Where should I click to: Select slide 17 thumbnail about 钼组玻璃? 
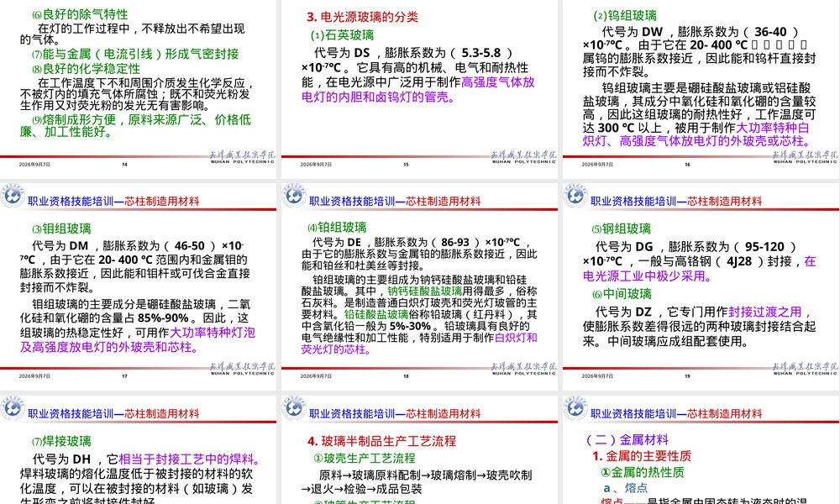[x=138, y=286]
